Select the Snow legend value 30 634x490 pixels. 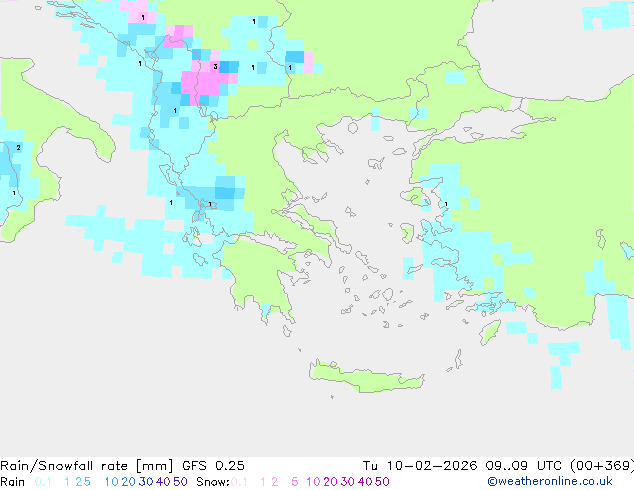tap(348, 482)
